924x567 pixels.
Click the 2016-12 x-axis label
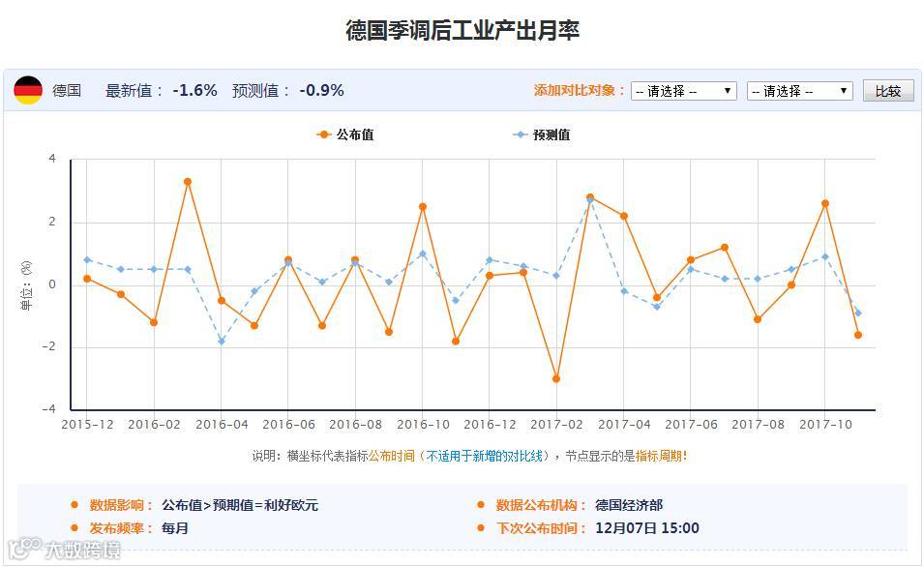pos(490,425)
